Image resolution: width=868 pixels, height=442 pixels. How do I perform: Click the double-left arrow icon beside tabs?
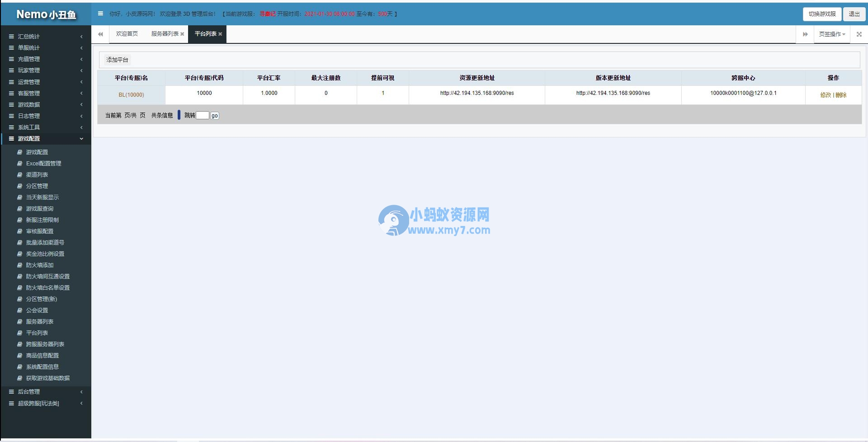(x=100, y=34)
